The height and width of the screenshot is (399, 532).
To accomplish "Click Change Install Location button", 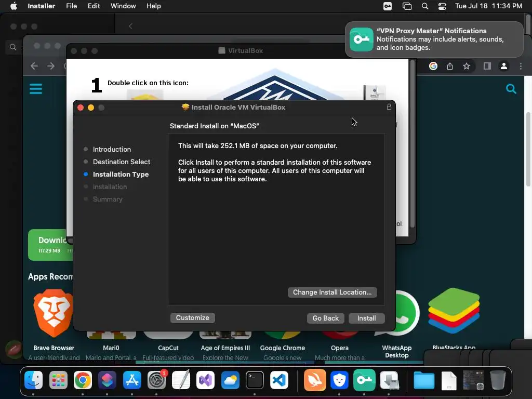I will (332, 292).
